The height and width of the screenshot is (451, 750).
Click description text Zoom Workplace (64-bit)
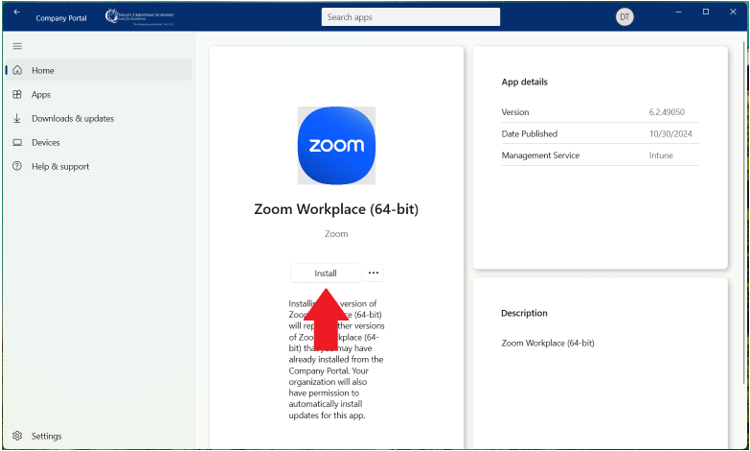click(548, 343)
